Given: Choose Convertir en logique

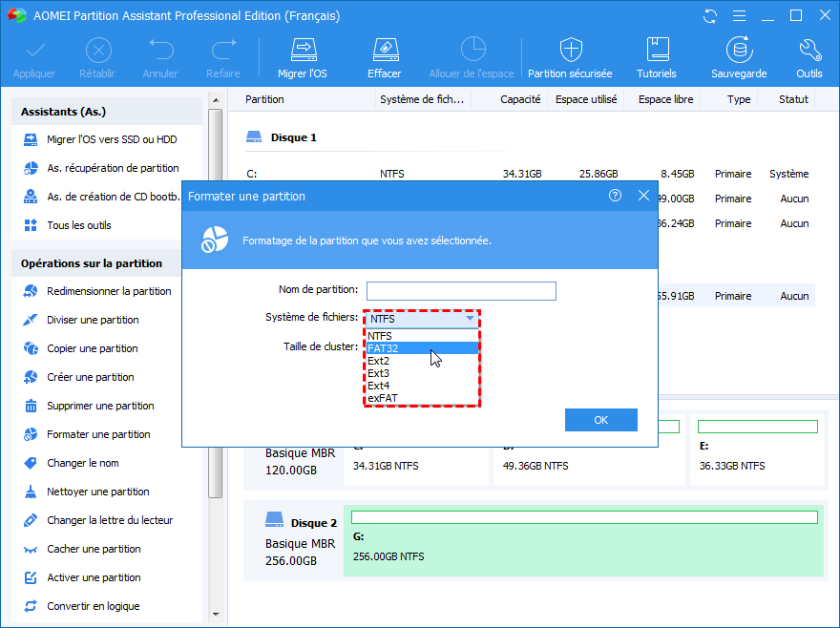Looking at the screenshot, I should tap(81, 607).
